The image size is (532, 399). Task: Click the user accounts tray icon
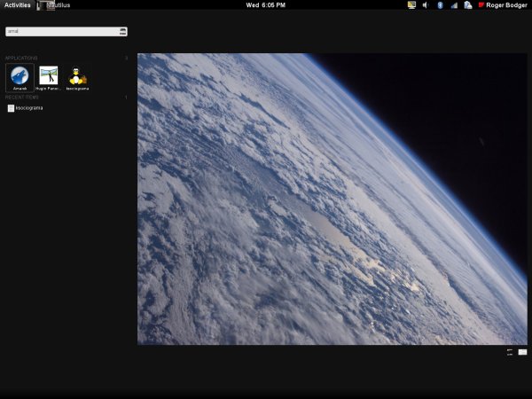tap(467, 5)
